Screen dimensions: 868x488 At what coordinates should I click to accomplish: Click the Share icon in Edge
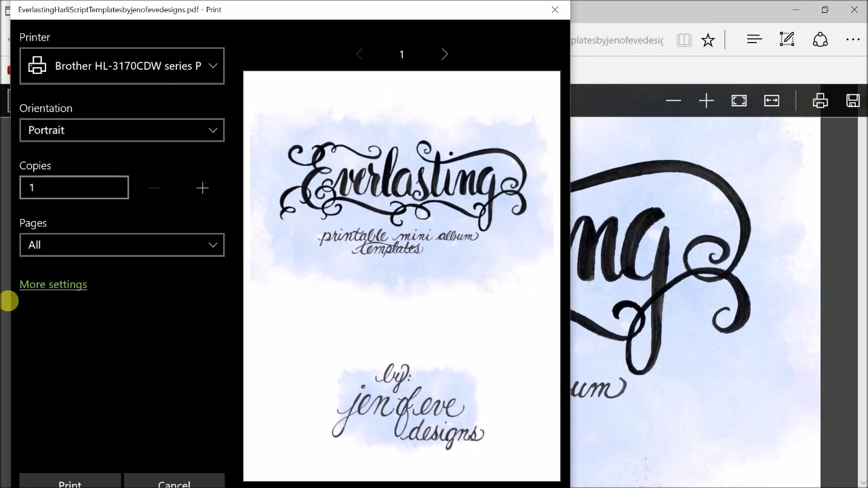tap(820, 40)
